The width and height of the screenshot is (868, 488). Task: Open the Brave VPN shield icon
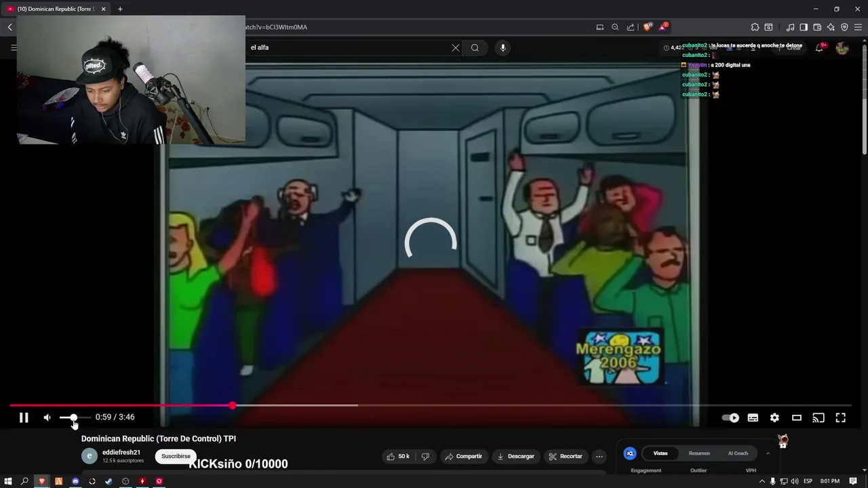click(844, 27)
